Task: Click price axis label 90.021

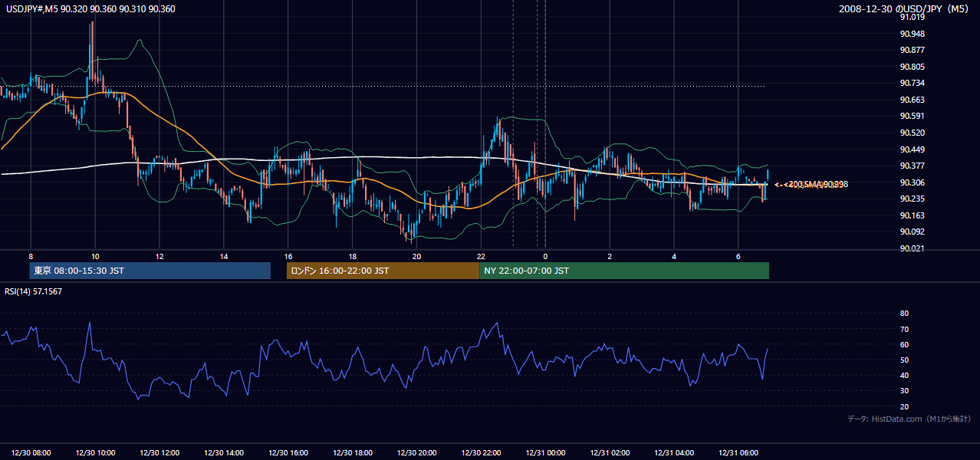Action: tap(913, 248)
